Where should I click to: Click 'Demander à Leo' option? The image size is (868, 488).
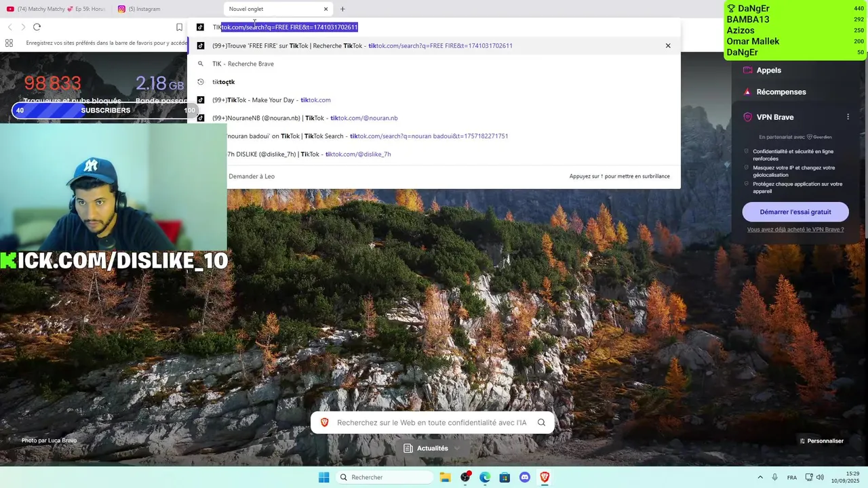pos(252,176)
